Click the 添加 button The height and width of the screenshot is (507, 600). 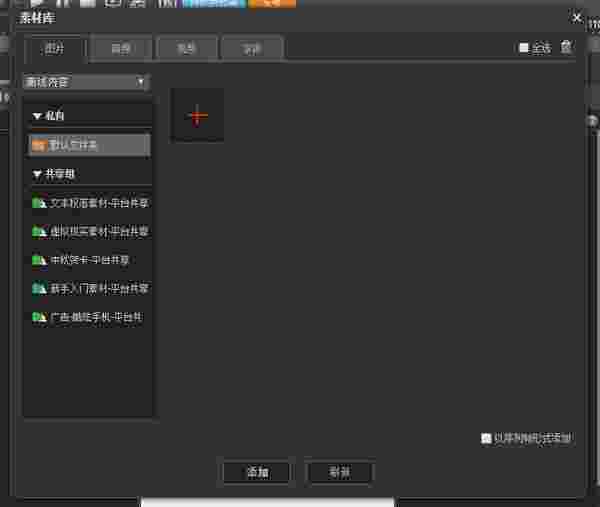click(256, 472)
